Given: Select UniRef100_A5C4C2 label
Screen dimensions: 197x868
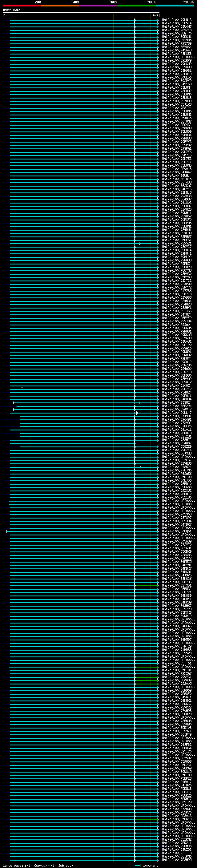Looking at the screenshot, I should point(177,125).
